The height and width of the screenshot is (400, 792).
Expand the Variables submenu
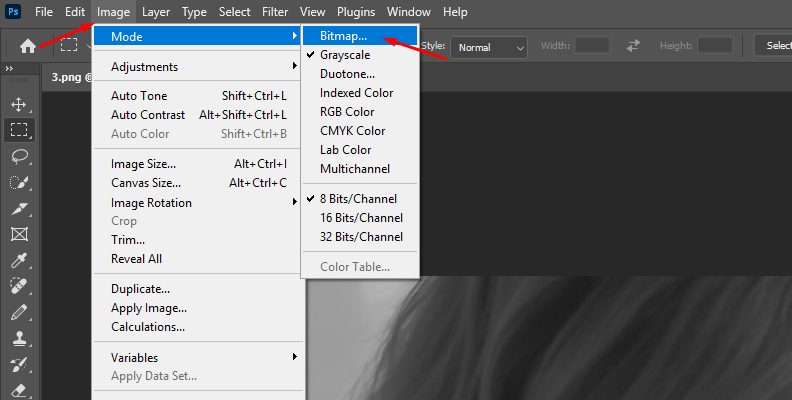199,357
